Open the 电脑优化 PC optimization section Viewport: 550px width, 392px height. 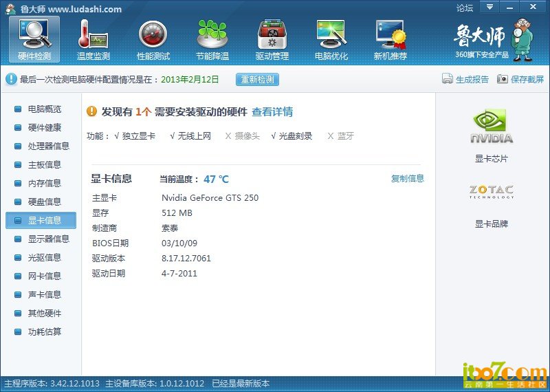pos(331,40)
